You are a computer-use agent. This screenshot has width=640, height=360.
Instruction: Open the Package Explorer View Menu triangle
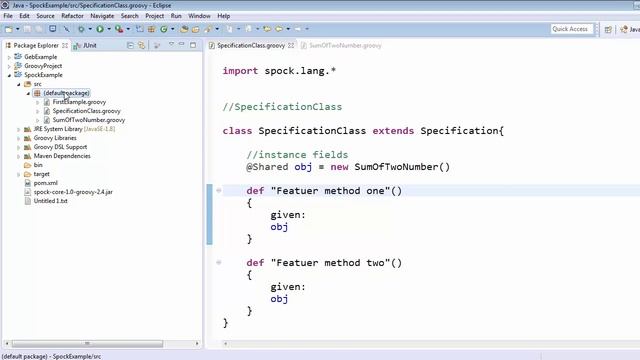(x=171, y=44)
